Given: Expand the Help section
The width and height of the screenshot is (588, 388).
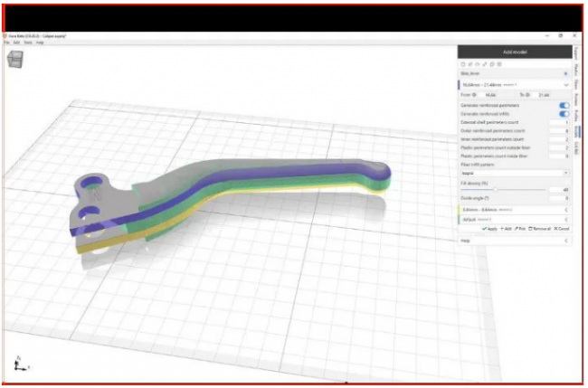Looking at the screenshot, I should (565, 241).
